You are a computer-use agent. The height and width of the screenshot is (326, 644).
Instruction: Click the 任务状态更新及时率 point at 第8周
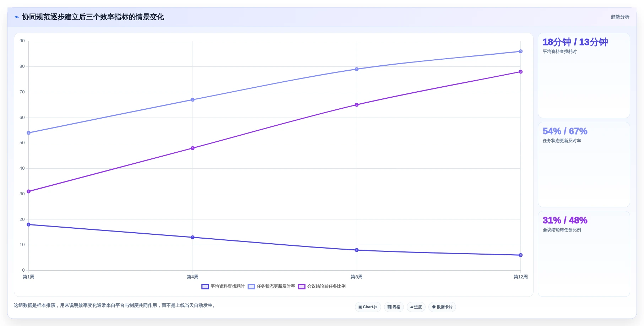(357, 69)
